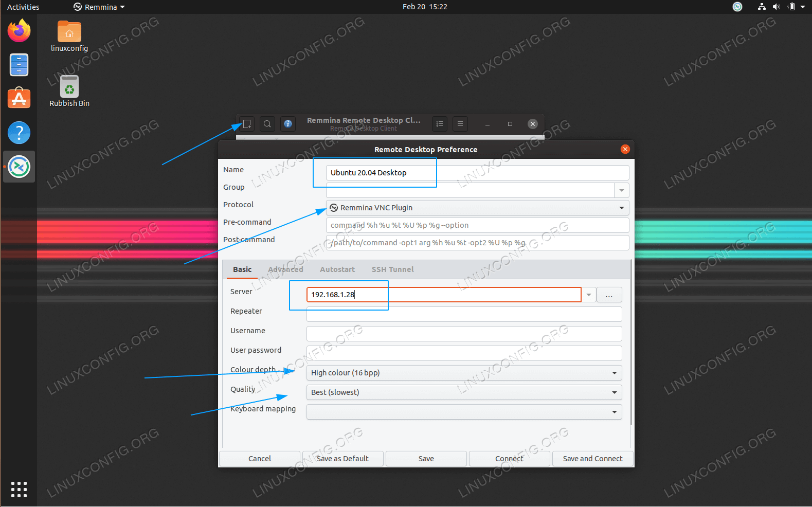Viewport: 812px width, 507px height.
Task: Close the Remmina main window
Action: (x=533, y=124)
